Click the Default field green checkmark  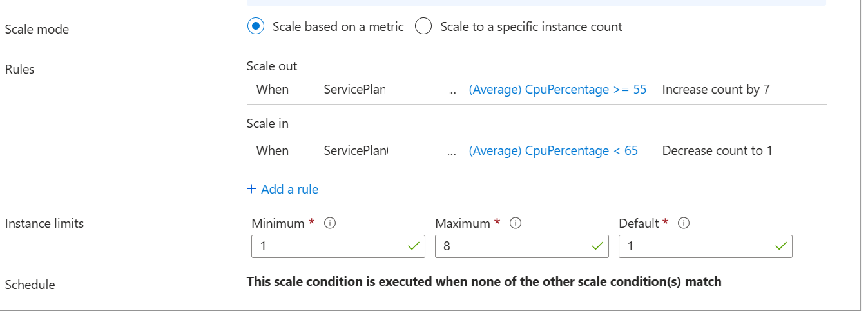[780, 246]
